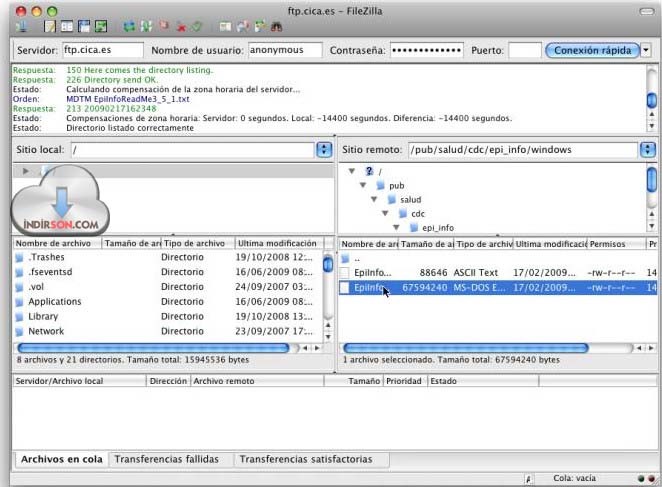Click the Sitio remoto path field
This screenshot has width=662, height=487.
tap(523, 150)
